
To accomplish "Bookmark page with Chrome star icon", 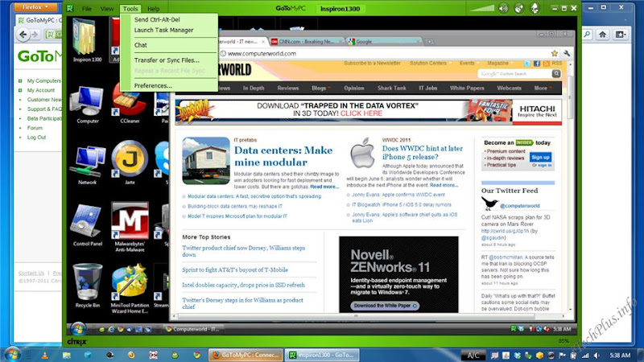I will click(555, 53).
